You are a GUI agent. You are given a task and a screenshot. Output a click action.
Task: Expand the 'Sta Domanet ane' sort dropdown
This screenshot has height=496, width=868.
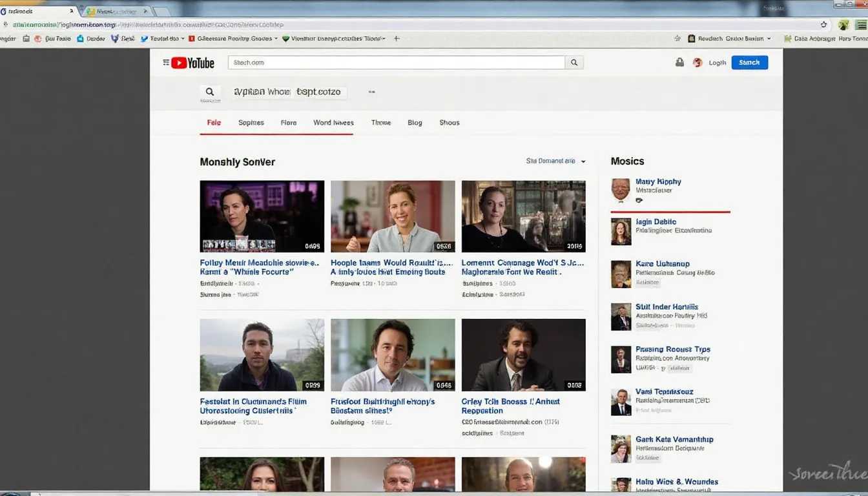coord(556,161)
